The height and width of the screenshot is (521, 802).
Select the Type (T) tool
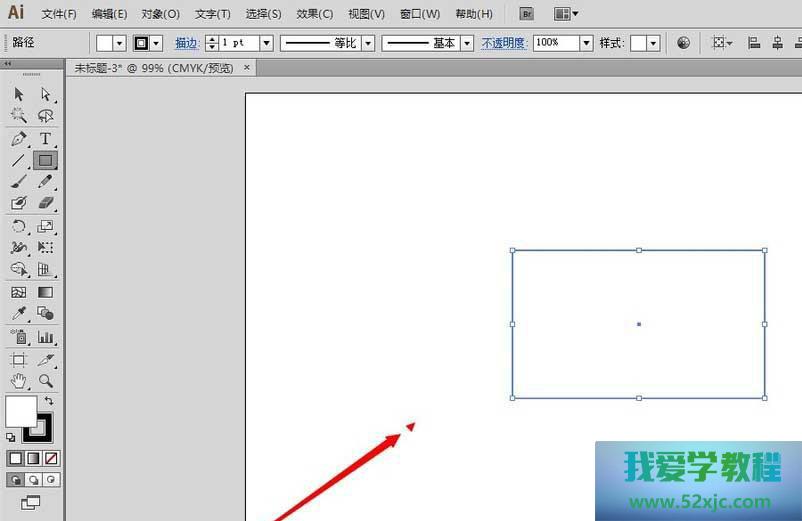45,138
